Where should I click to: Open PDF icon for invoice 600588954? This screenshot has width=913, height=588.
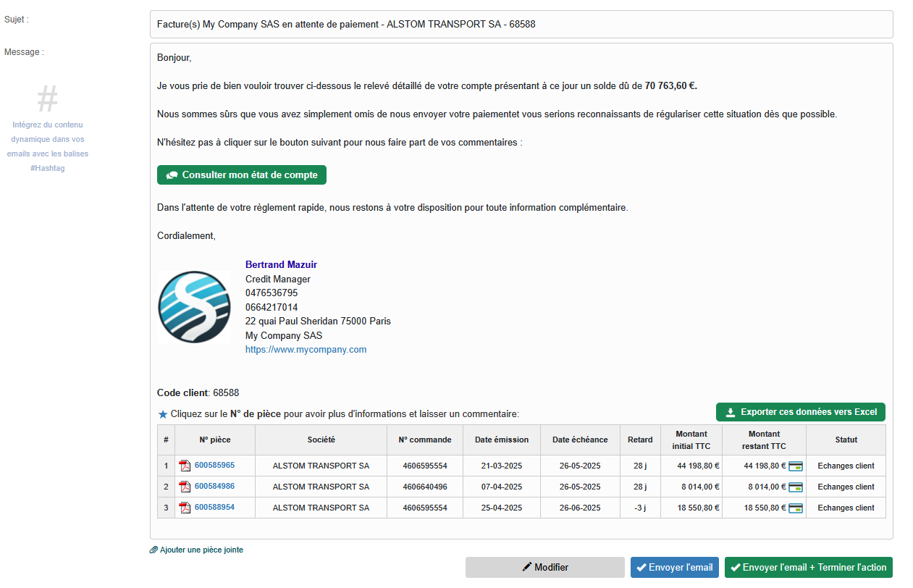coord(185,508)
